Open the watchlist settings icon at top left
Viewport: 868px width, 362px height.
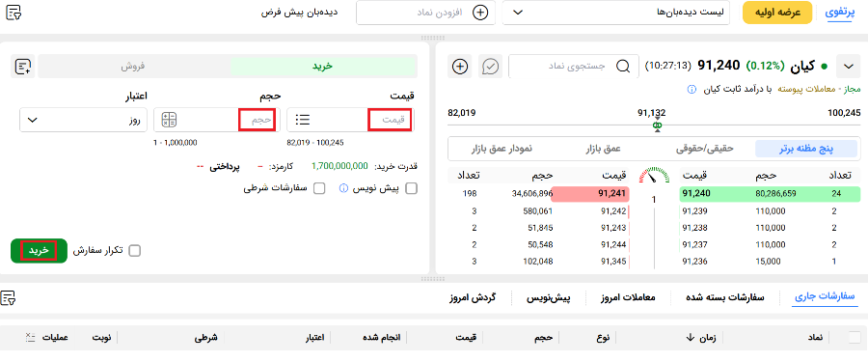pos(14,13)
